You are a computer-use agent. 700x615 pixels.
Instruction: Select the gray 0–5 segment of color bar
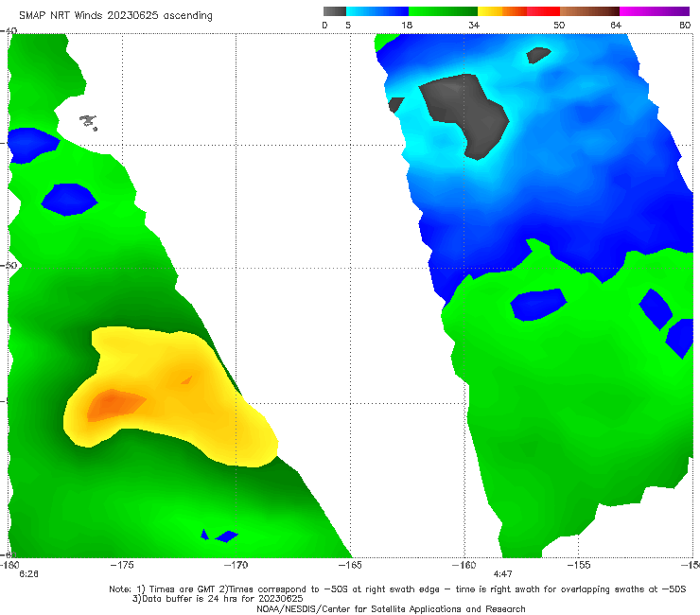pyautogui.click(x=335, y=11)
